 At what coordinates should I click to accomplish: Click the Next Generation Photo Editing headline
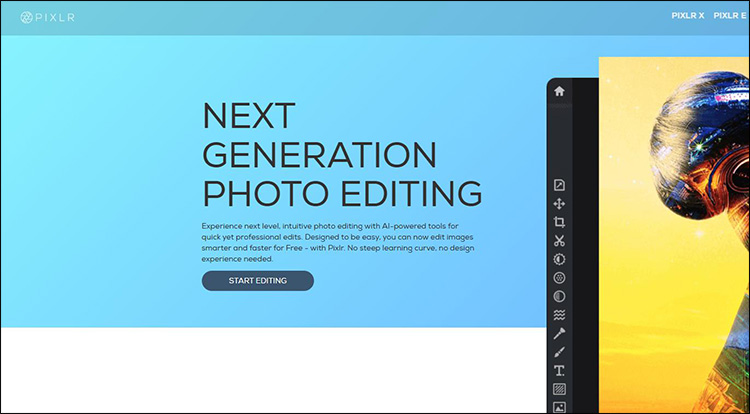(x=341, y=154)
